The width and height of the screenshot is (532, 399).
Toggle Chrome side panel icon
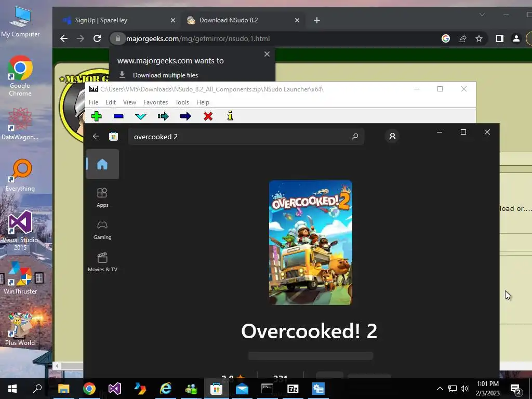[x=499, y=38]
